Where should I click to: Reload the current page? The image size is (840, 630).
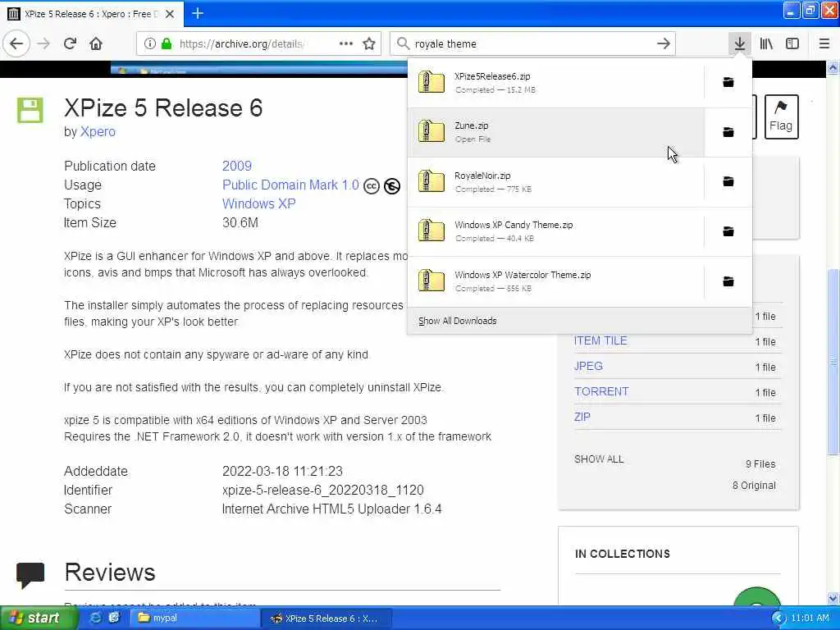[71, 43]
